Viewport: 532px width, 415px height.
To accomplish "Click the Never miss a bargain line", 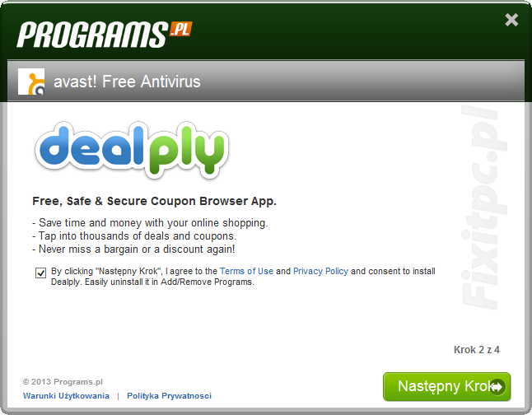I will 133,249.
